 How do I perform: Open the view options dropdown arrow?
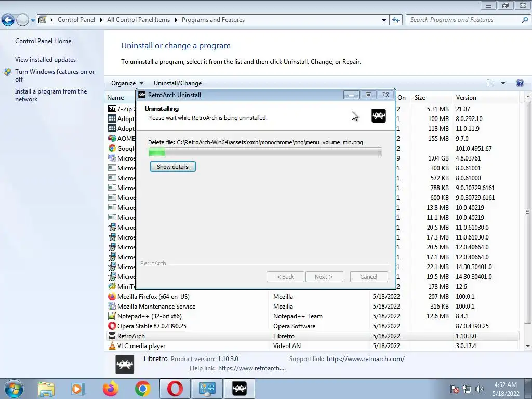[503, 83]
